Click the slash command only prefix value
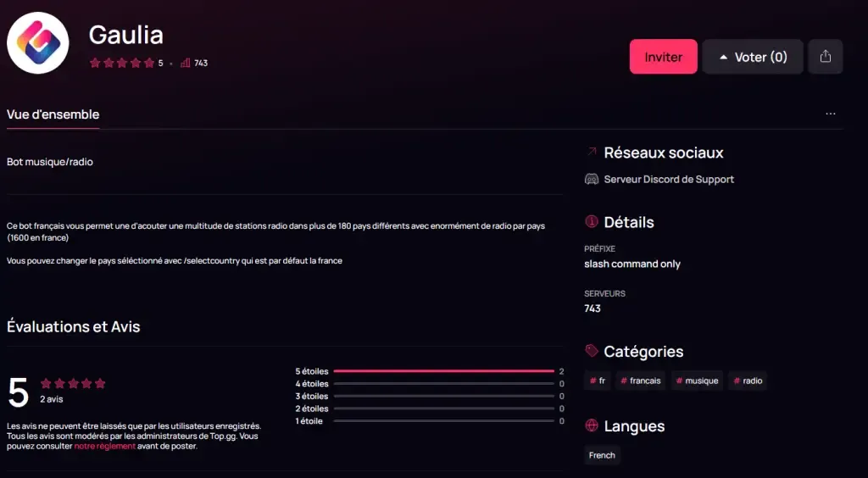This screenshot has width=868, height=478. [632, 264]
